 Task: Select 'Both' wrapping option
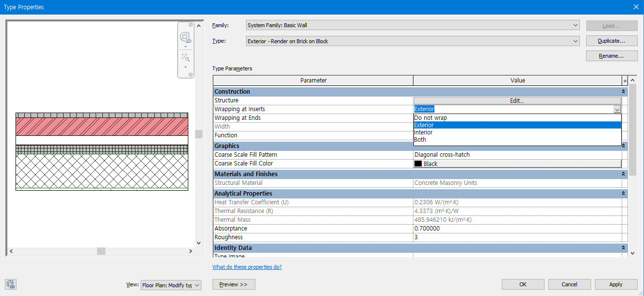coord(517,139)
